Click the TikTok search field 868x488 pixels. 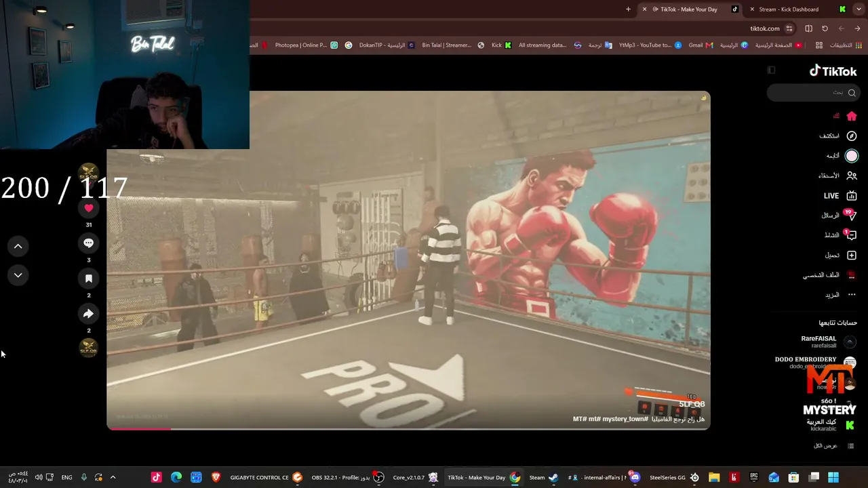pos(812,92)
